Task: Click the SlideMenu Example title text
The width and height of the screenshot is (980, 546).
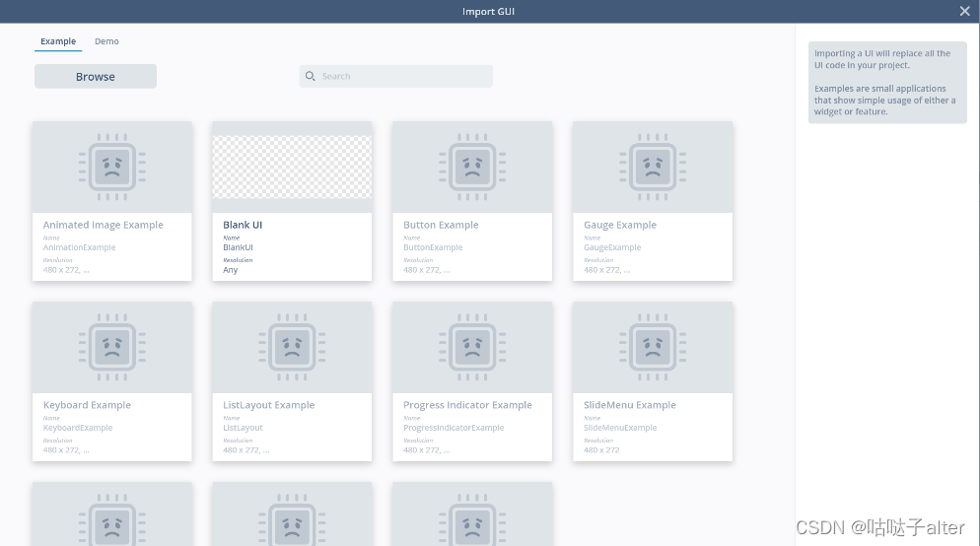Action: click(630, 405)
